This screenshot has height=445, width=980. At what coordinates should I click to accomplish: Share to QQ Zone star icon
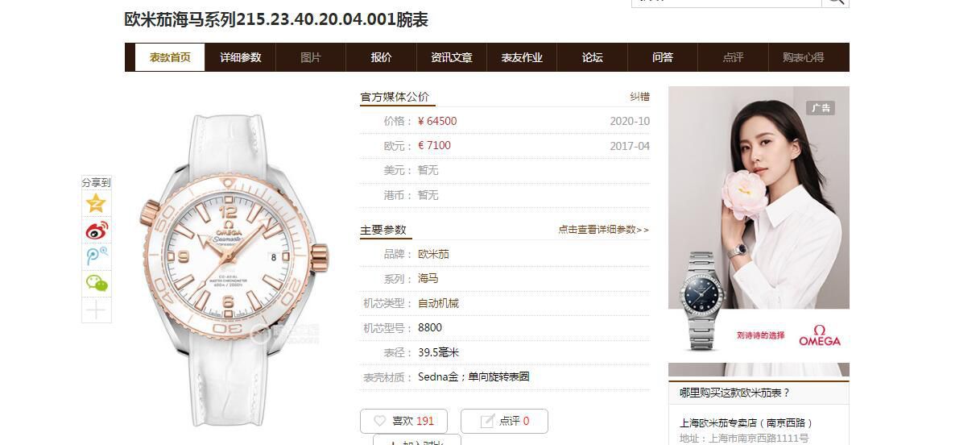click(x=97, y=203)
